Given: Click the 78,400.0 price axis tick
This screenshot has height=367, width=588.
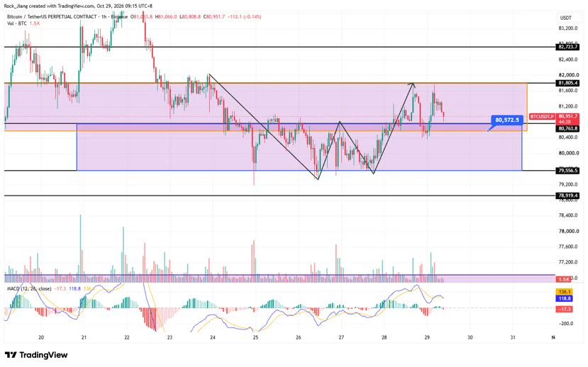Looking at the screenshot, I should tap(568, 215).
